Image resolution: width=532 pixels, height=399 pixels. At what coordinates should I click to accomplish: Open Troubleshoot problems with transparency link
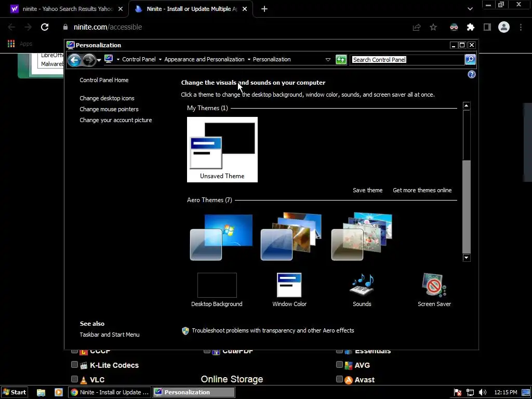pyautogui.click(x=273, y=330)
